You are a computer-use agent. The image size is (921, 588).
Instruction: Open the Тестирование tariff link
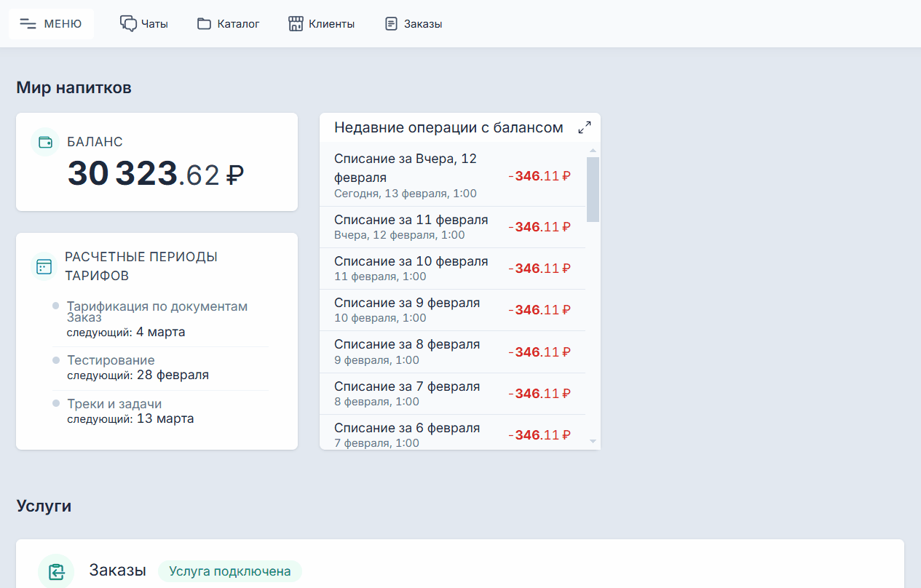(x=110, y=359)
